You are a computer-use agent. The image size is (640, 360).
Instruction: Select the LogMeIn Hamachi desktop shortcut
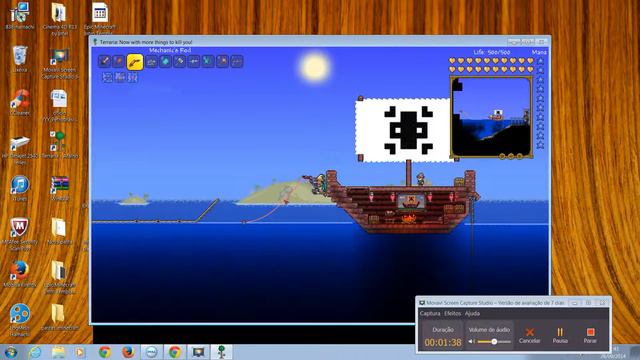[20, 320]
